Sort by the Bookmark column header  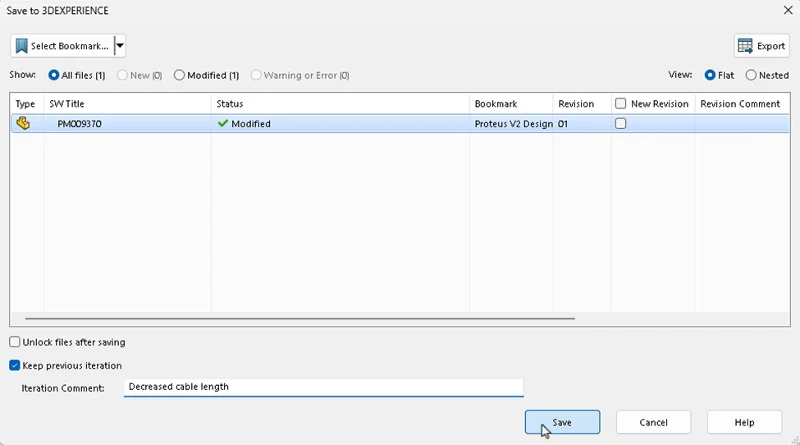tap(511, 104)
